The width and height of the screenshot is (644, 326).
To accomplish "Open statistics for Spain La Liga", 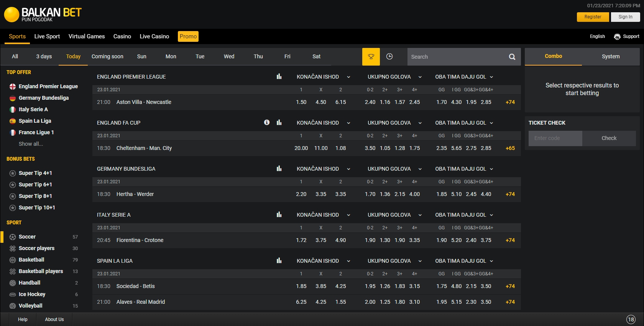I will 279,260.
